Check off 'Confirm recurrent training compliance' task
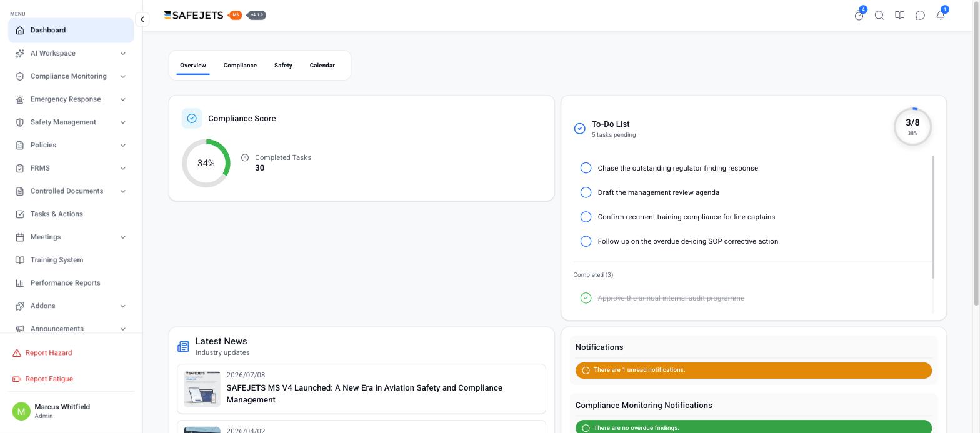The height and width of the screenshot is (433, 980). point(586,217)
